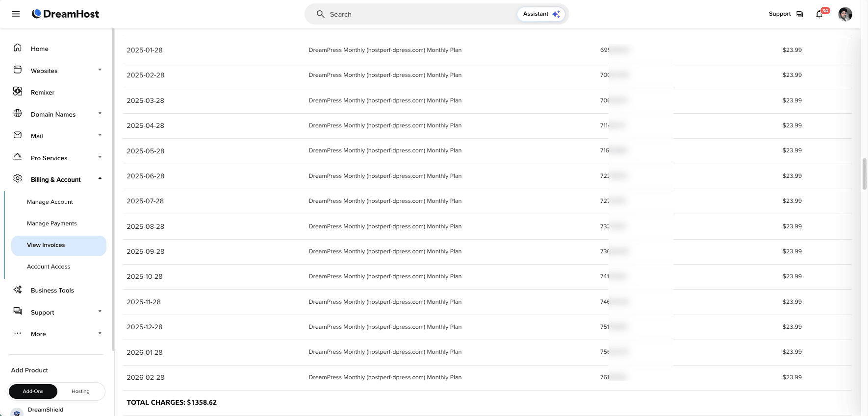The width and height of the screenshot is (868, 416).
Task: Click the Mail envelope icon
Action: 18,135
